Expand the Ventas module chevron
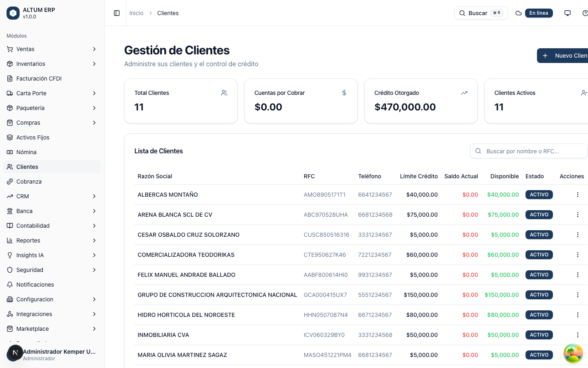 (94, 49)
